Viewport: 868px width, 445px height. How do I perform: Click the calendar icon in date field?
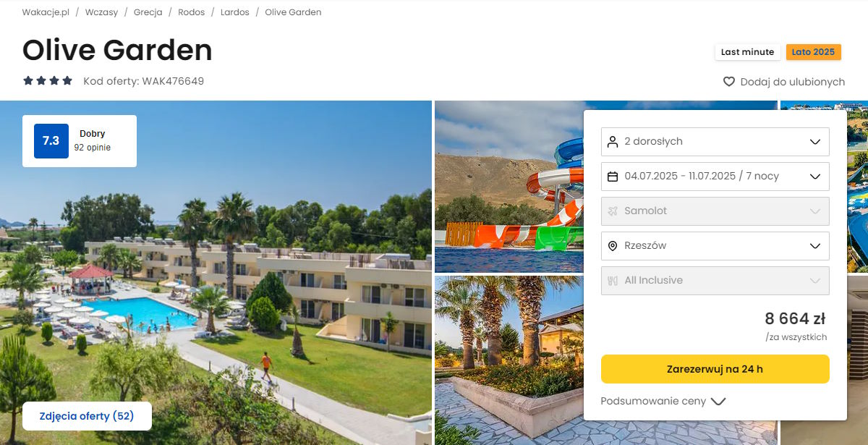click(x=613, y=176)
